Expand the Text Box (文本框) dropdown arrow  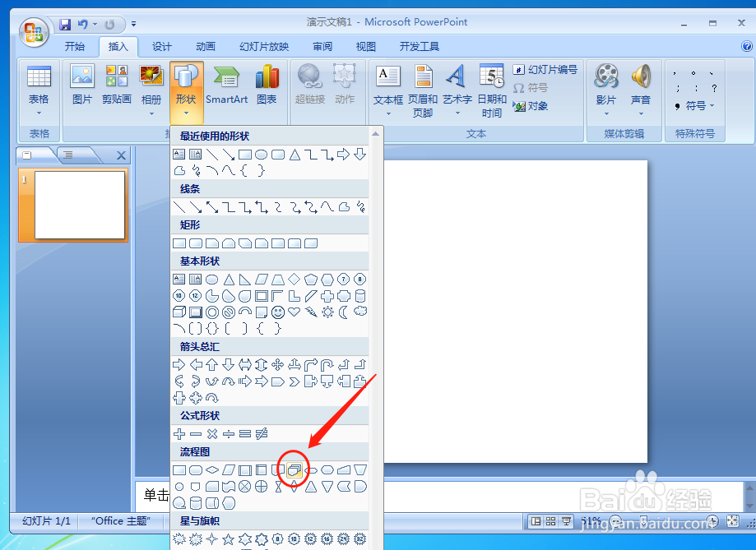388,113
